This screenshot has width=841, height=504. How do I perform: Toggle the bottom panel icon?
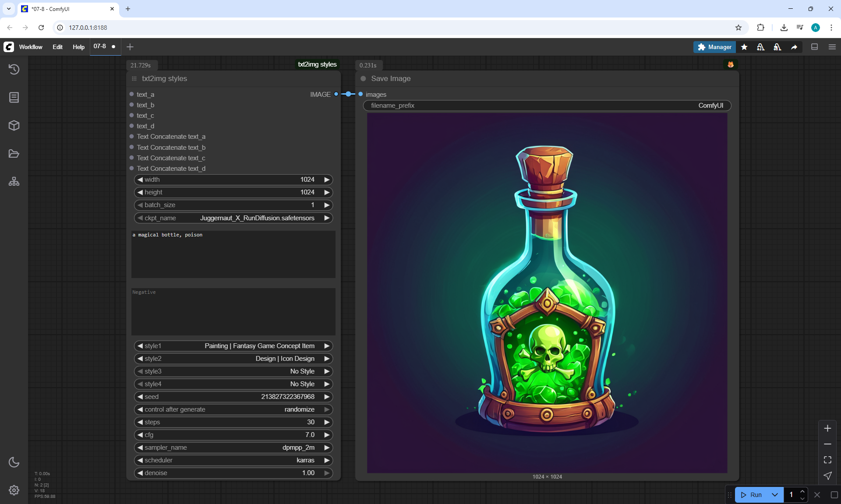(814, 47)
